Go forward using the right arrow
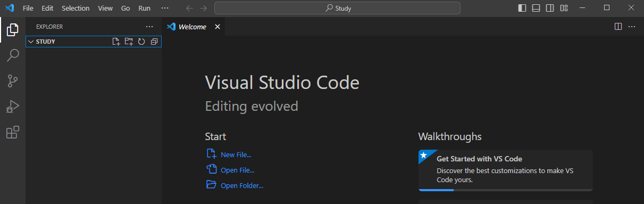This screenshot has height=204, width=644. (x=204, y=8)
